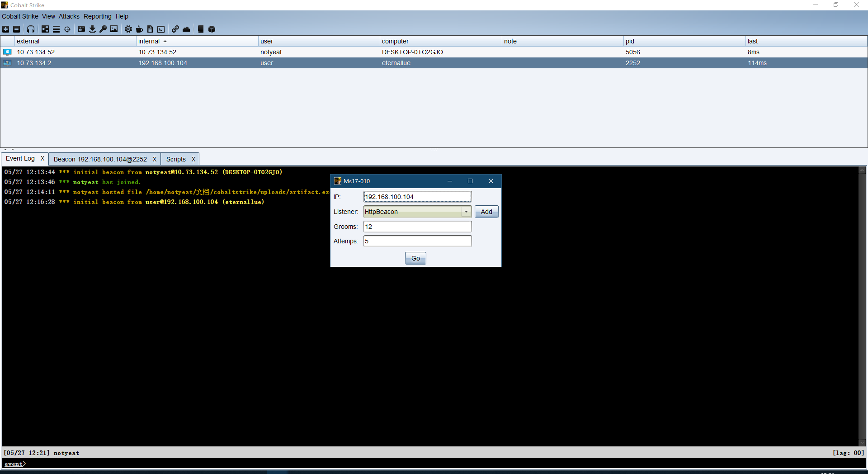
Task: Sort by the last column header
Action: point(807,41)
